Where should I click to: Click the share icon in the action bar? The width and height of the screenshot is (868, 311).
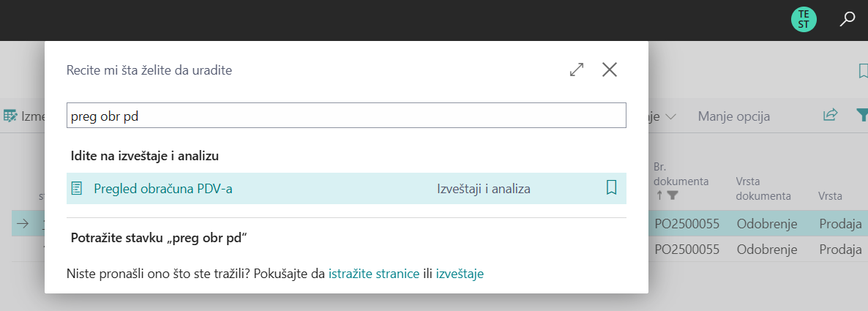point(830,116)
